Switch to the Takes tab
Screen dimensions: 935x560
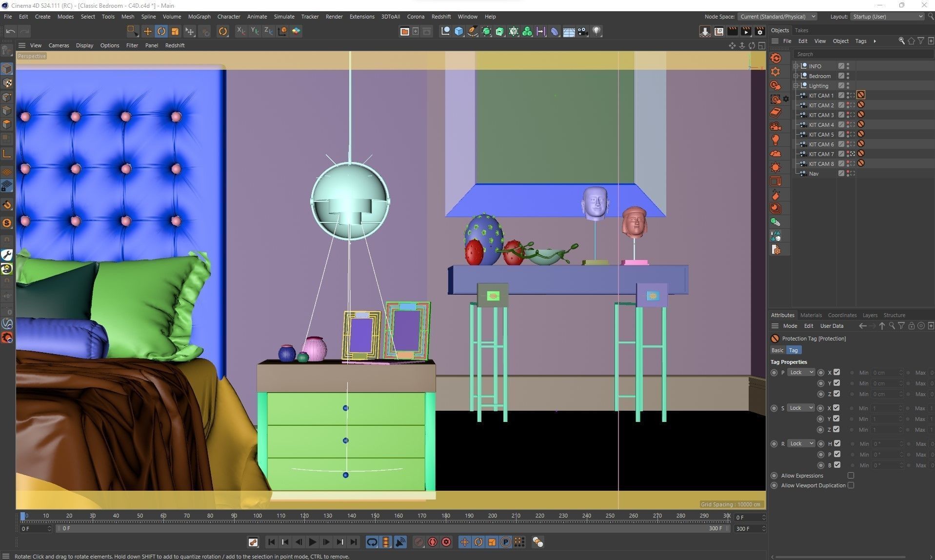point(801,30)
